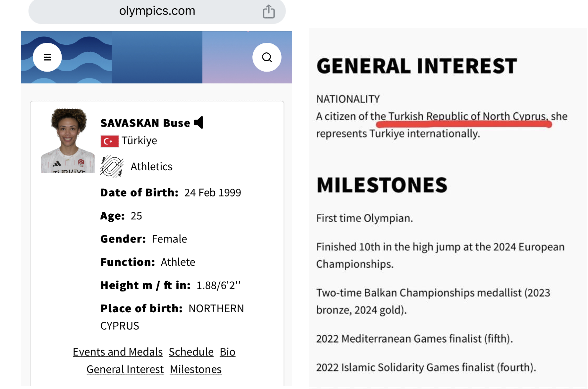Click the SAVASKAN Buse name heading
The height and width of the screenshot is (389, 588).
pos(145,123)
